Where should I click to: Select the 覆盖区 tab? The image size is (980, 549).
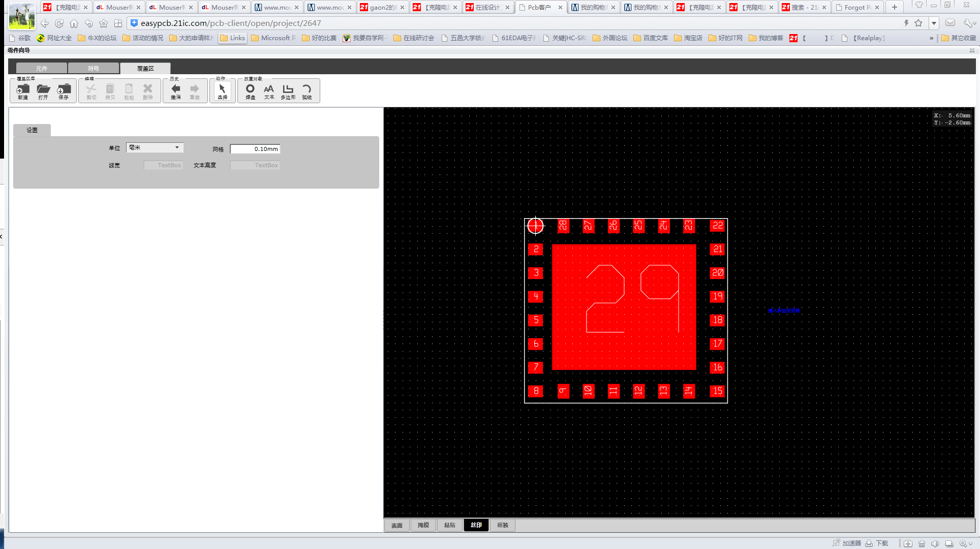[x=145, y=69]
